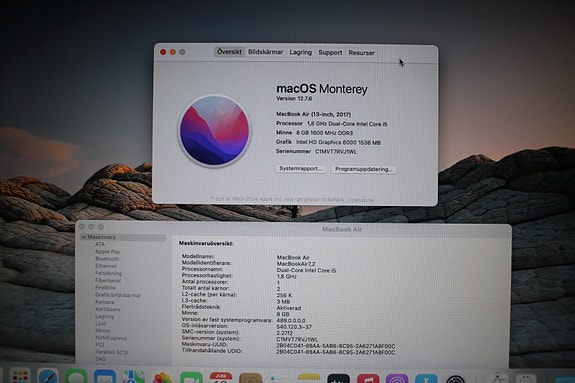
Task: Click the macOS Monterey logo image
Action: [x=215, y=131]
